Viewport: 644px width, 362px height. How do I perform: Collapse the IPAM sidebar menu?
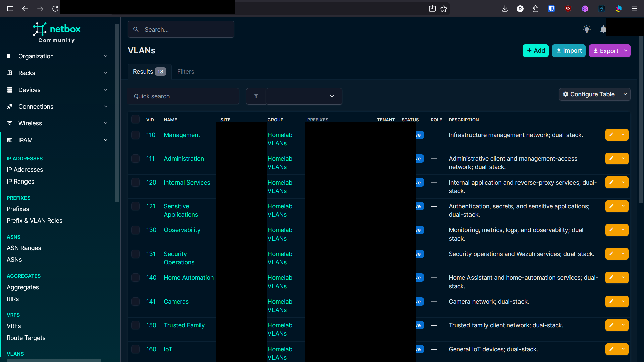[57, 140]
